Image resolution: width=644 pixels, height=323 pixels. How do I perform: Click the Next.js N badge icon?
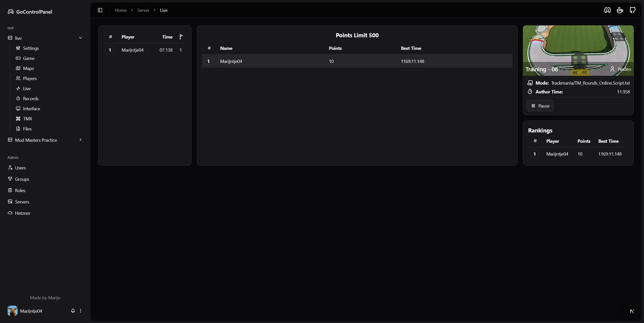point(632,311)
